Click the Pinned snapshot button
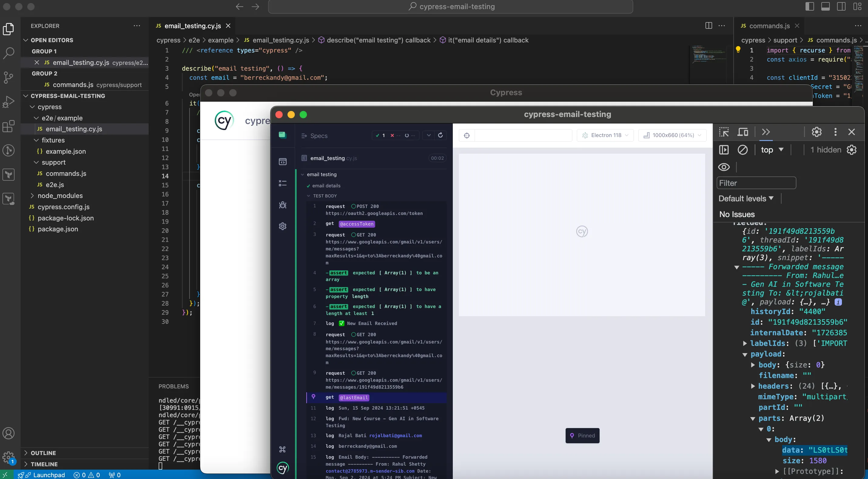 click(x=583, y=436)
